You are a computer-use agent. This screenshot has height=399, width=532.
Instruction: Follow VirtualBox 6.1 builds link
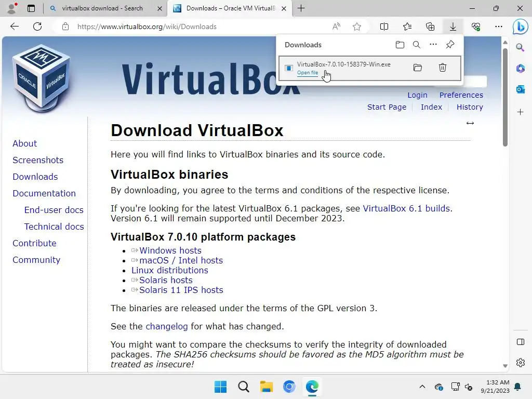pos(406,208)
